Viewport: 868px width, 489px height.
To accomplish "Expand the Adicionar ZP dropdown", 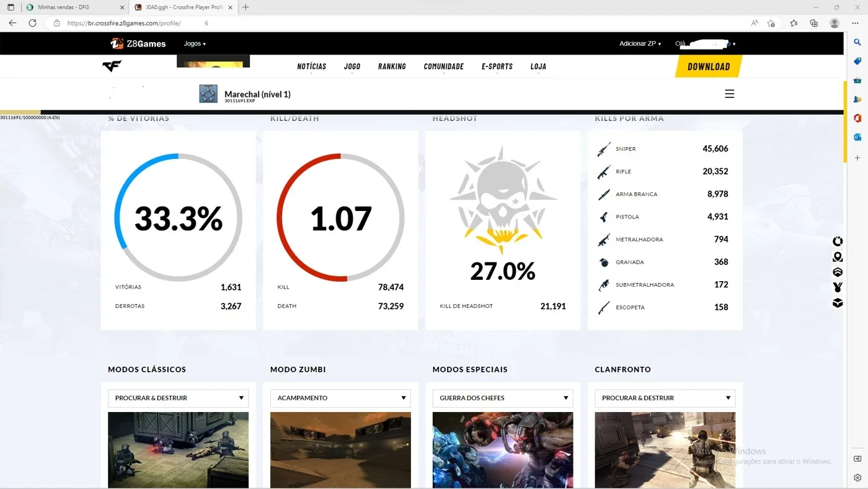I will [x=640, y=44].
